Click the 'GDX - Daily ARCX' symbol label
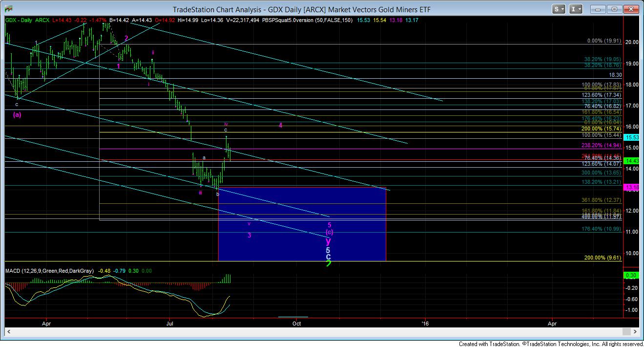This screenshot has height=347, width=644. (27, 20)
